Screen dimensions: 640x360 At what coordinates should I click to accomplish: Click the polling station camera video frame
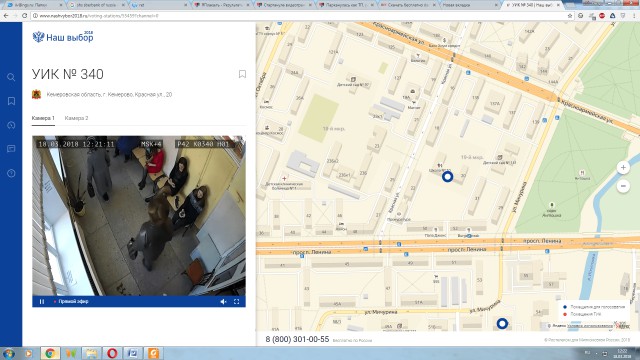pyautogui.click(x=139, y=216)
